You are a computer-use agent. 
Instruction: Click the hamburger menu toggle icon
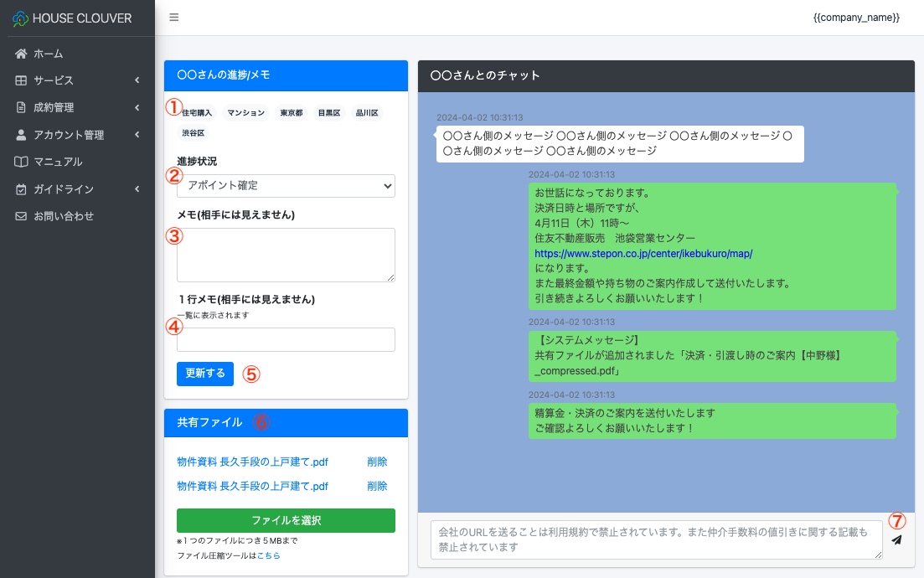pos(174,18)
